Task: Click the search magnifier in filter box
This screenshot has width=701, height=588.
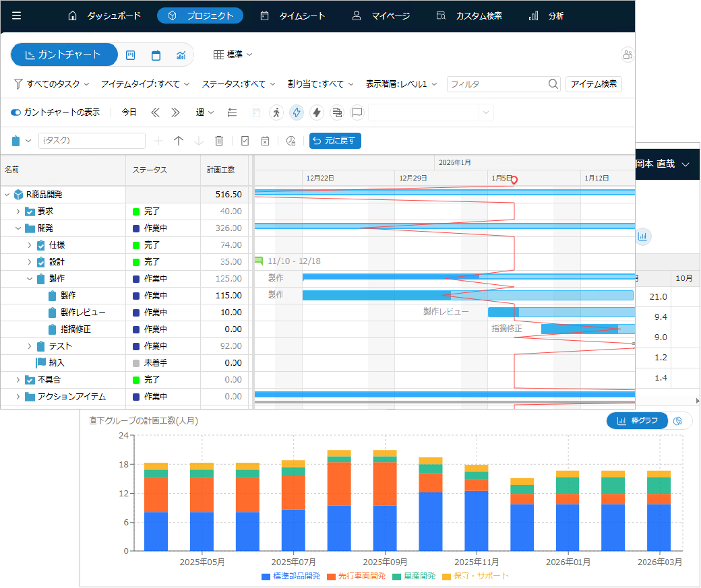Action: [x=553, y=84]
